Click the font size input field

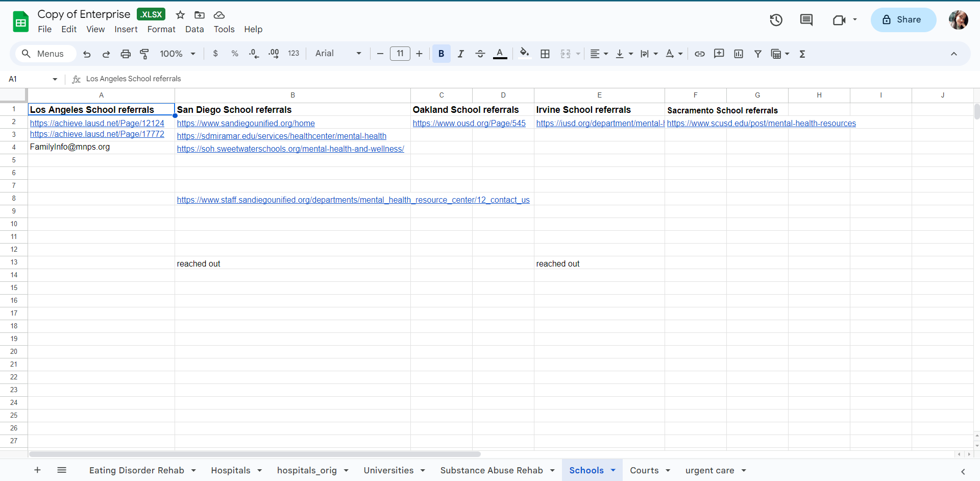400,54
